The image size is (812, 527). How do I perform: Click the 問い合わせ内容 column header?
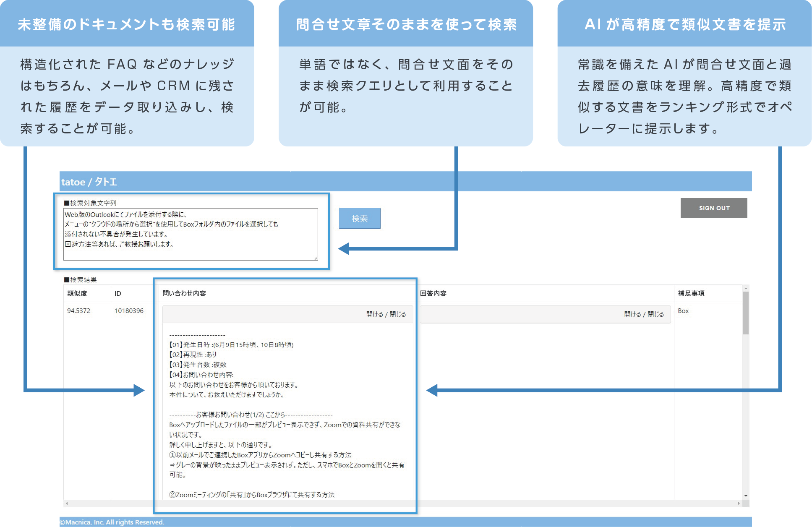(184, 293)
